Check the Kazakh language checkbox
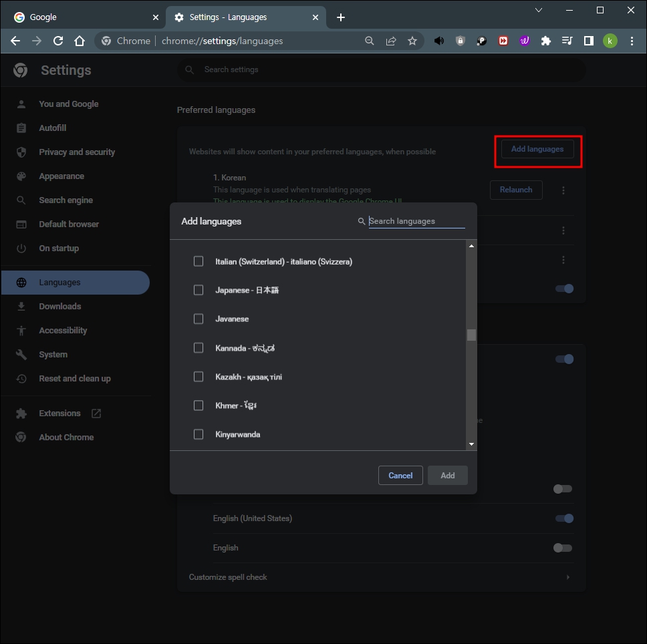Image resolution: width=647 pixels, height=644 pixels. coord(199,377)
